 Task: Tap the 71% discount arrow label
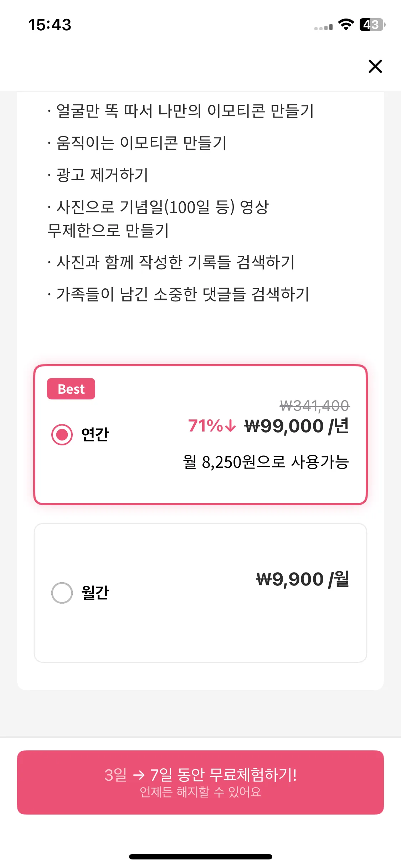212,426
